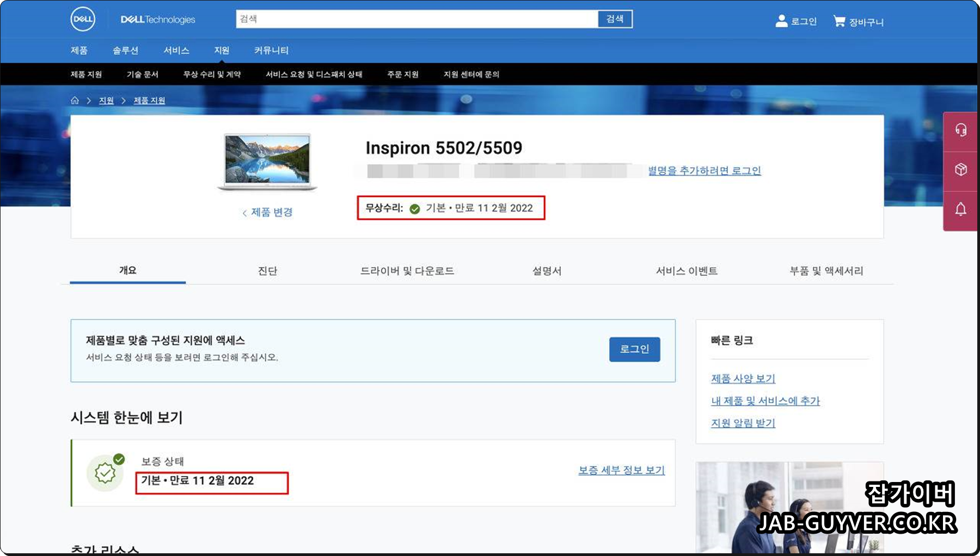Image resolution: width=980 pixels, height=556 pixels.
Task: Click the 로그인 button in support banner
Action: point(634,349)
